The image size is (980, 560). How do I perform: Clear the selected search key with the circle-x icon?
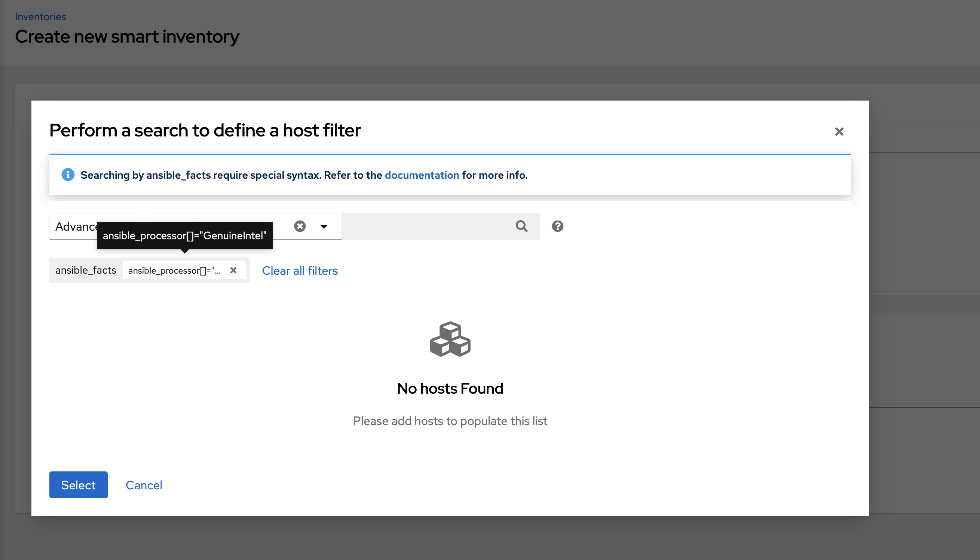tap(300, 226)
